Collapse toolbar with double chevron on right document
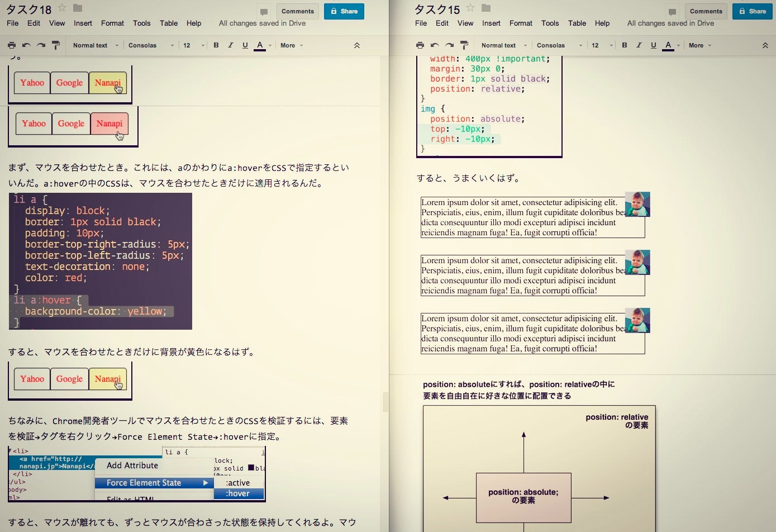This screenshot has width=776, height=532. point(765,45)
